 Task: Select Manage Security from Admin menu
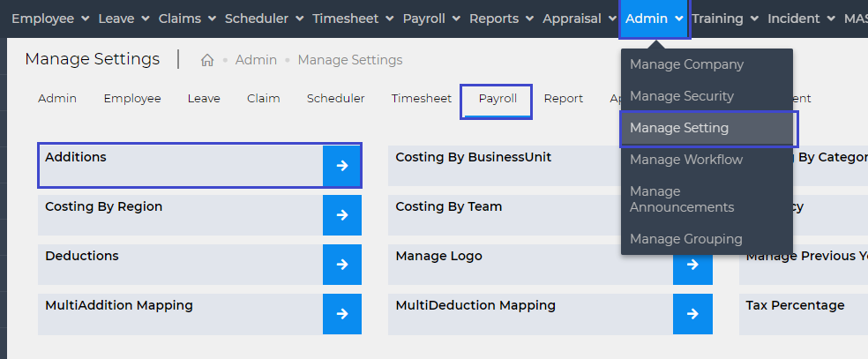[707, 96]
